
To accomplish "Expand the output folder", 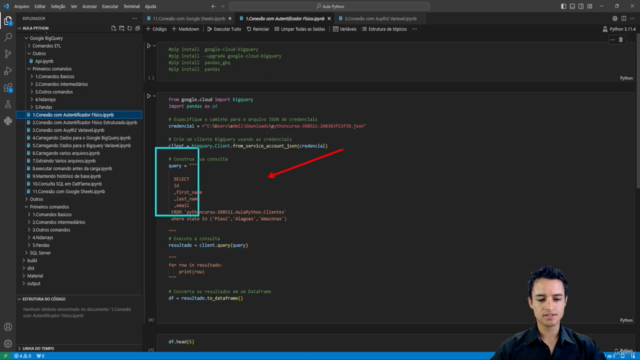I will (x=33, y=283).
